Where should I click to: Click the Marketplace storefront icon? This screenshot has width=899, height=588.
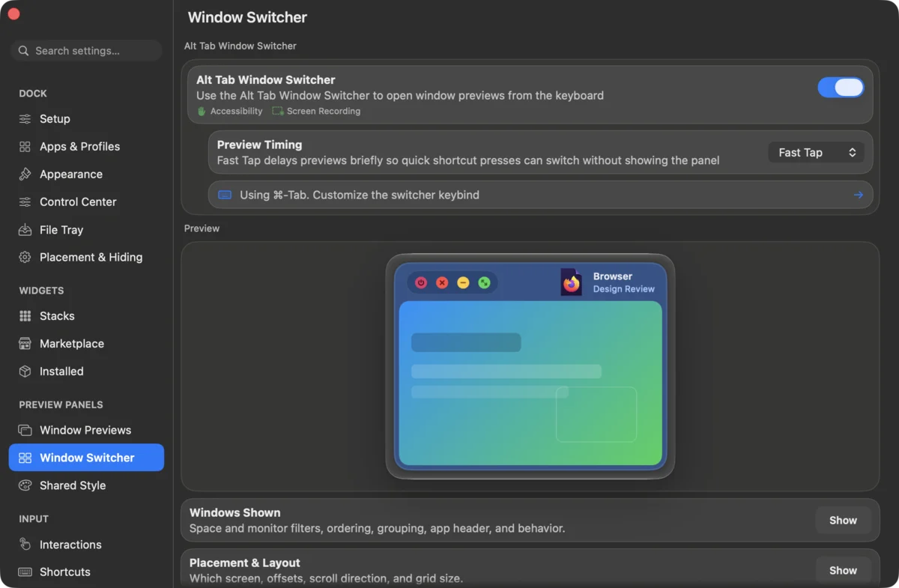25,344
